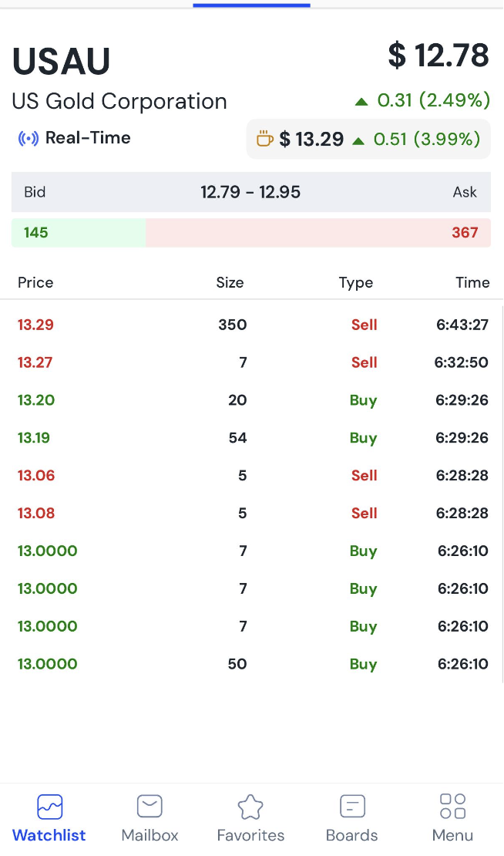Select the Buy type in 13.19 row
504x856 pixels.
click(x=363, y=439)
